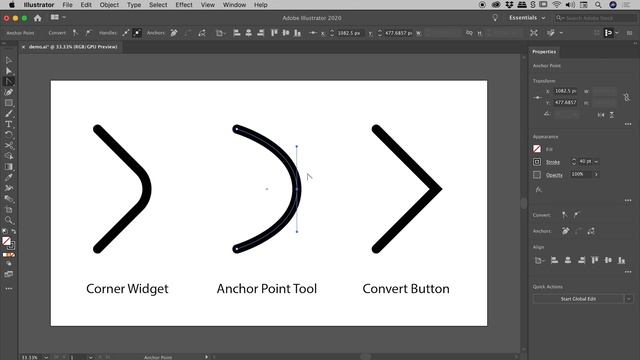The width and height of the screenshot is (640, 360).
Task: Select the Rotate tool
Action: [x=9, y=135]
